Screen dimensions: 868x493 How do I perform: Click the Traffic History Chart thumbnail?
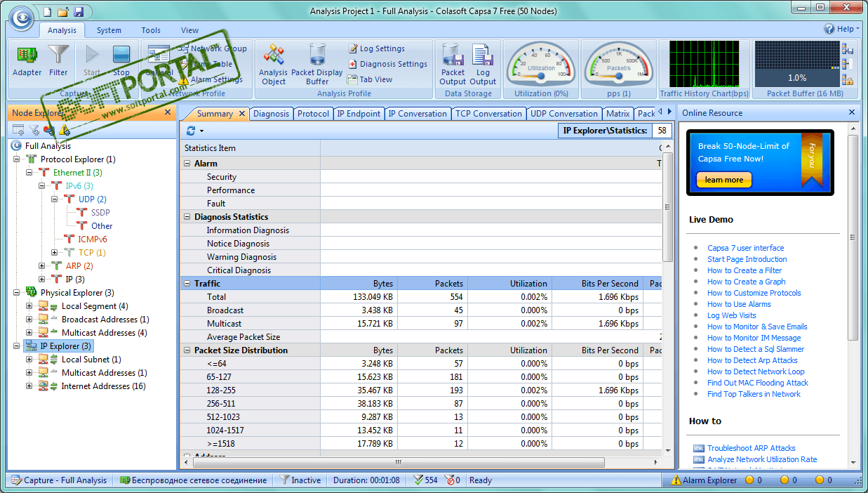(x=704, y=63)
